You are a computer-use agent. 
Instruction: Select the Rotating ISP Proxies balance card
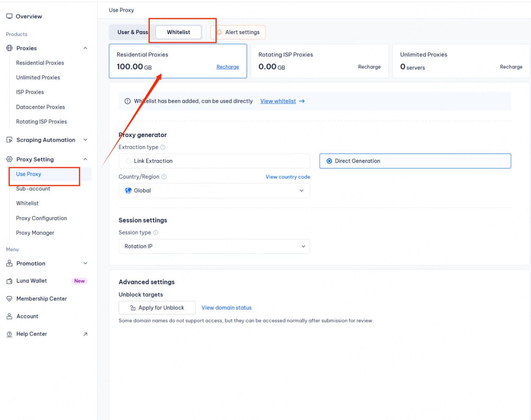click(319, 61)
